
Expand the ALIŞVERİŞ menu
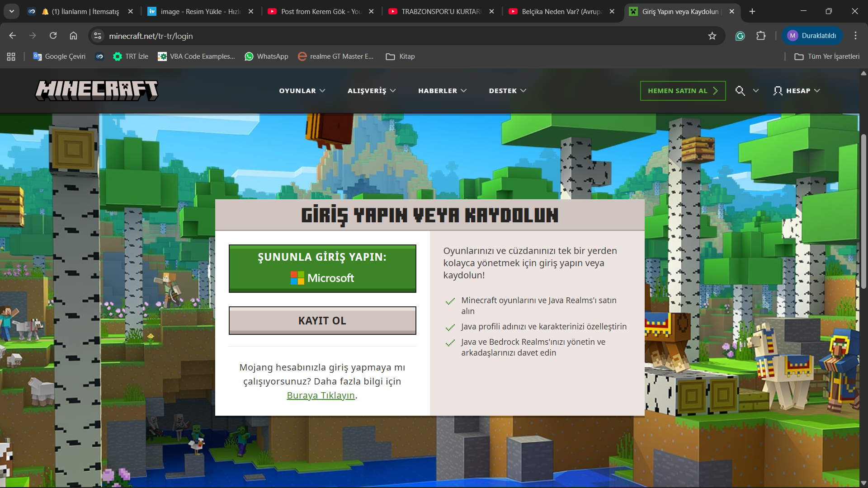tap(372, 91)
